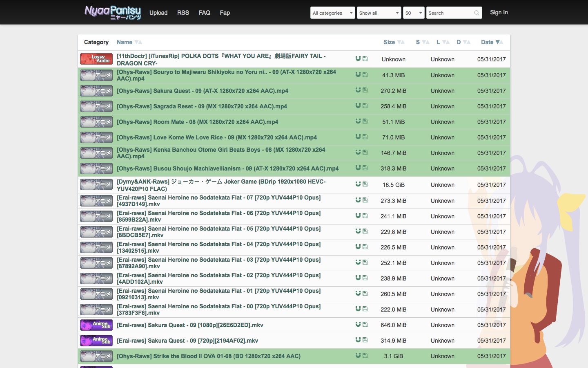Click magnet icon for Joker Game BDrip
Image resolution: width=588 pixels, height=368 pixels.
pyautogui.click(x=358, y=184)
